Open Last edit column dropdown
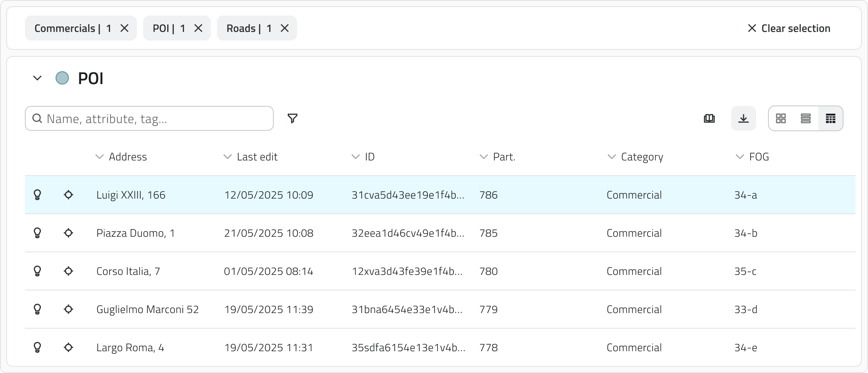Screen dimensions: 868x373 pyautogui.click(x=227, y=157)
